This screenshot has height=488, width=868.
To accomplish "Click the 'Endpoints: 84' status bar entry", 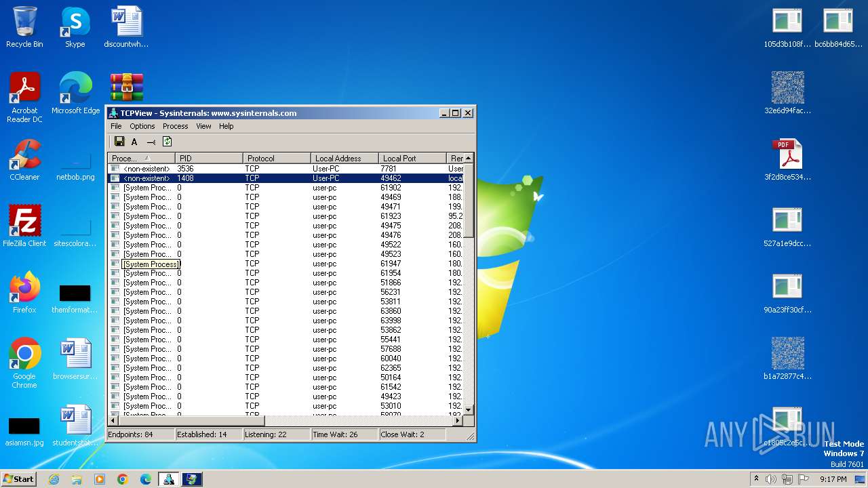I will click(141, 434).
